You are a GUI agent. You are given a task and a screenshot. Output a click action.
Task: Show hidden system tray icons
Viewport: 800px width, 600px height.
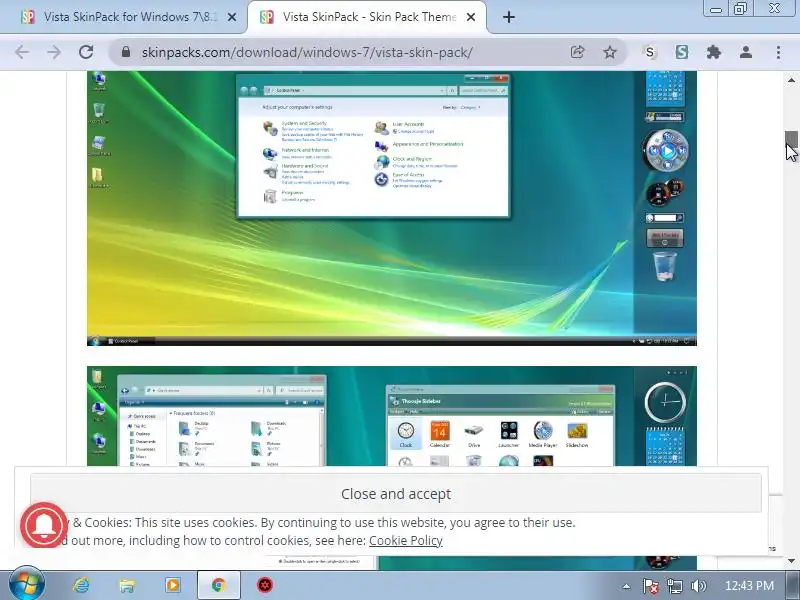tap(627, 586)
